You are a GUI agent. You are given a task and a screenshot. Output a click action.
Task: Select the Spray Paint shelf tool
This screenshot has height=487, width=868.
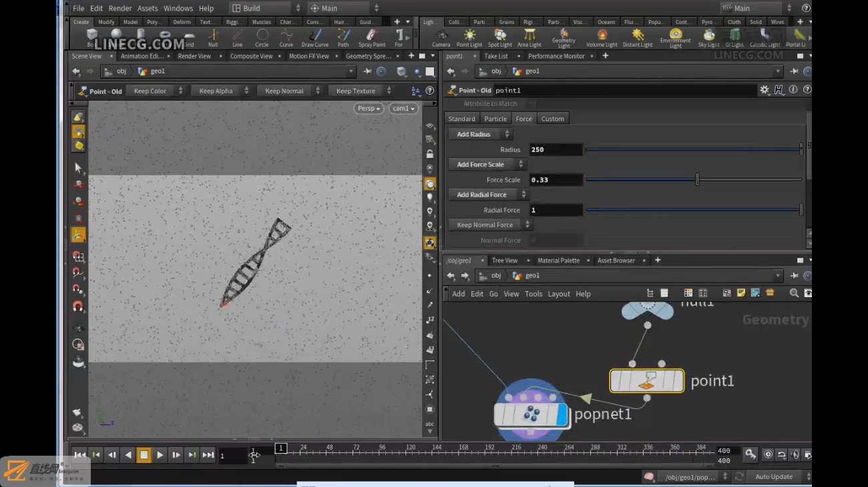(x=372, y=37)
